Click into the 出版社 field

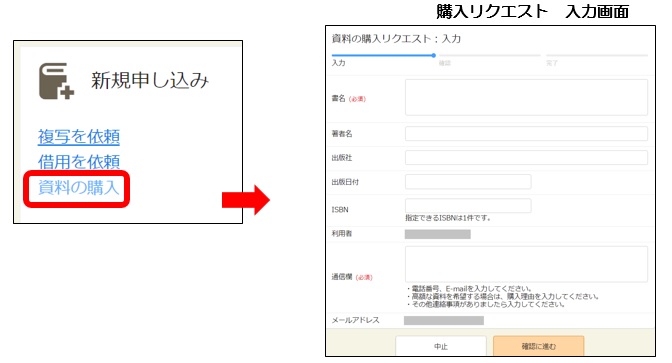[x=526, y=158]
